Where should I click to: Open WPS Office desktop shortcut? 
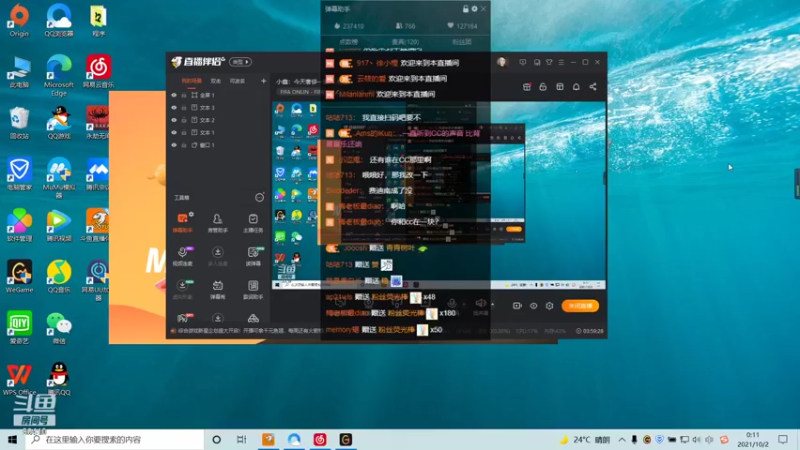coord(19,380)
